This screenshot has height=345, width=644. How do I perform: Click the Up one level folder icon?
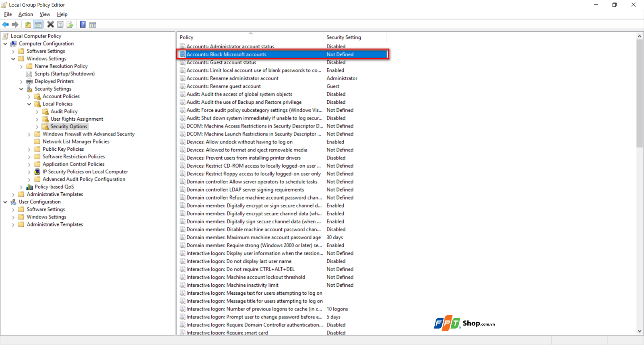tap(28, 25)
